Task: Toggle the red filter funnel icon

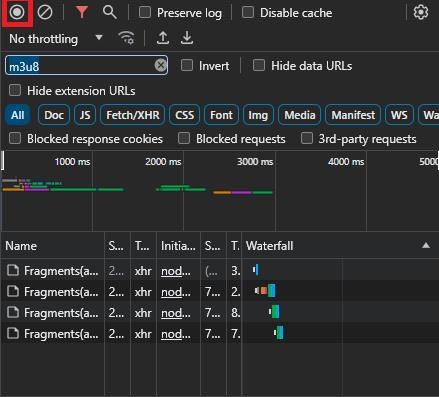Action: point(82,12)
